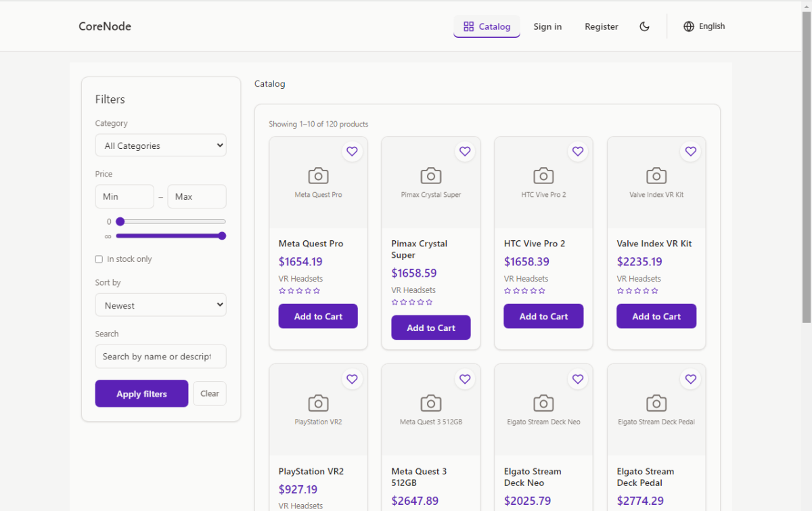
Task: Add Valve Index VR Kit to cart
Action: [656, 316]
